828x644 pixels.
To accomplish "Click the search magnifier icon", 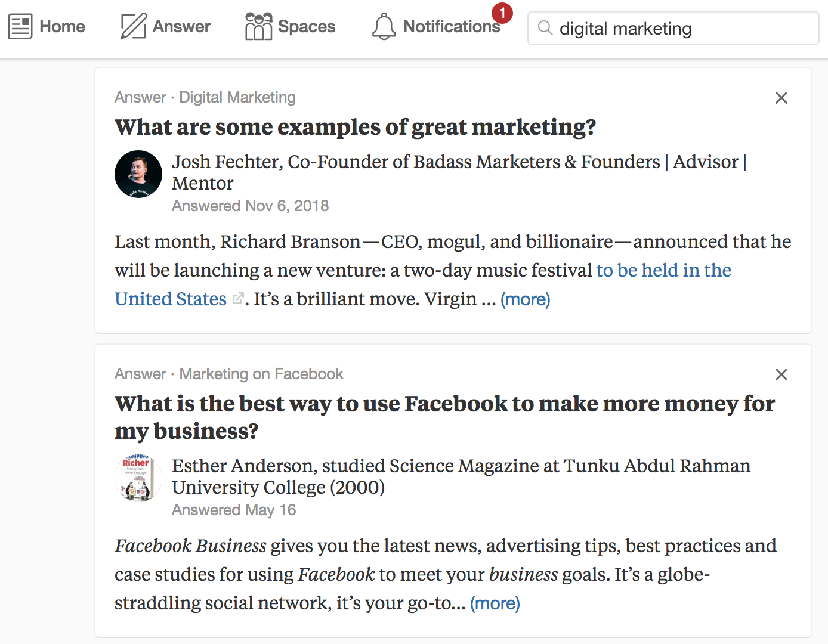I will pyautogui.click(x=545, y=28).
